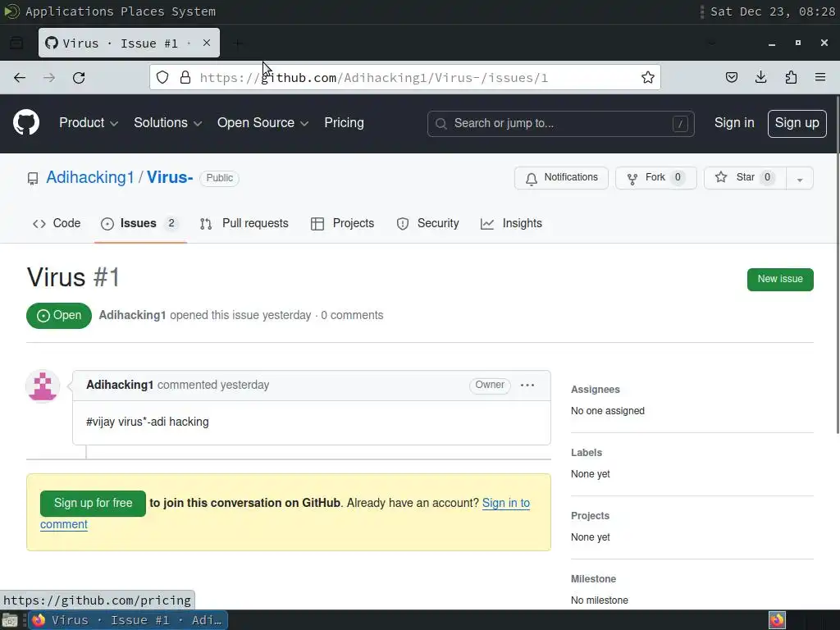Screen dimensions: 840x630
Task: Open the Pricing link
Action: (x=344, y=123)
